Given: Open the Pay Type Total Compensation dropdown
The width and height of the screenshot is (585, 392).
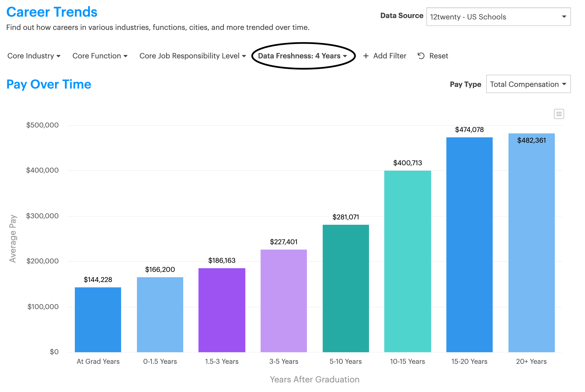Looking at the screenshot, I should click(528, 84).
